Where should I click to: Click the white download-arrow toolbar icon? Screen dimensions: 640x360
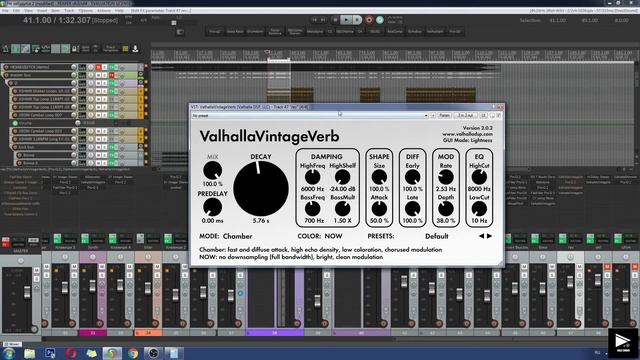pos(135,49)
